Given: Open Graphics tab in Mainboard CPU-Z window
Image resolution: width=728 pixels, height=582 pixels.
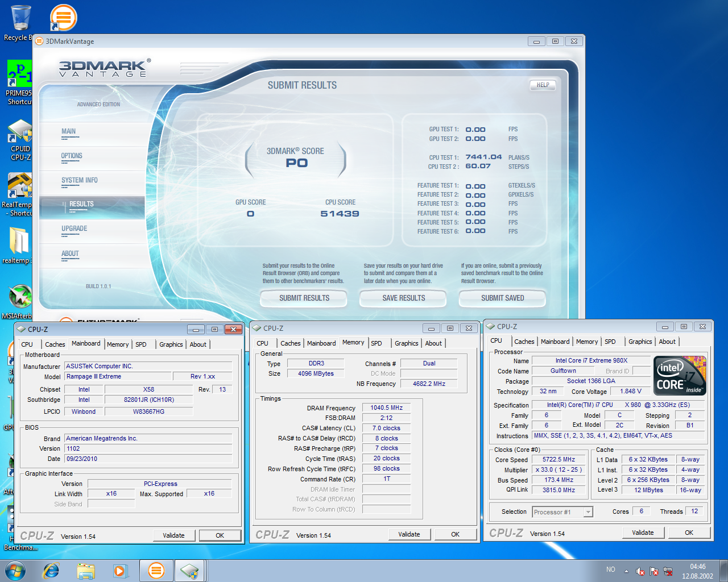Looking at the screenshot, I should (171, 344).
